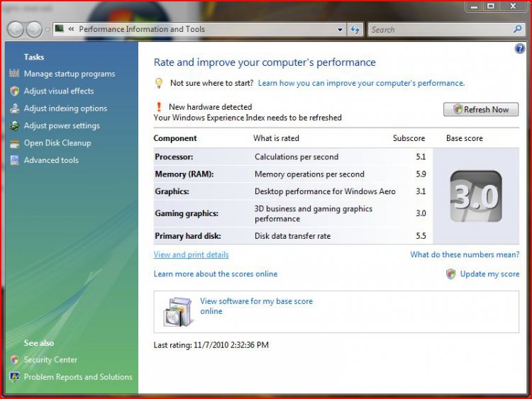
Task: Click Primary hard disk subscore 5.5
Action: pyautogui.click(x=421, y=236)
